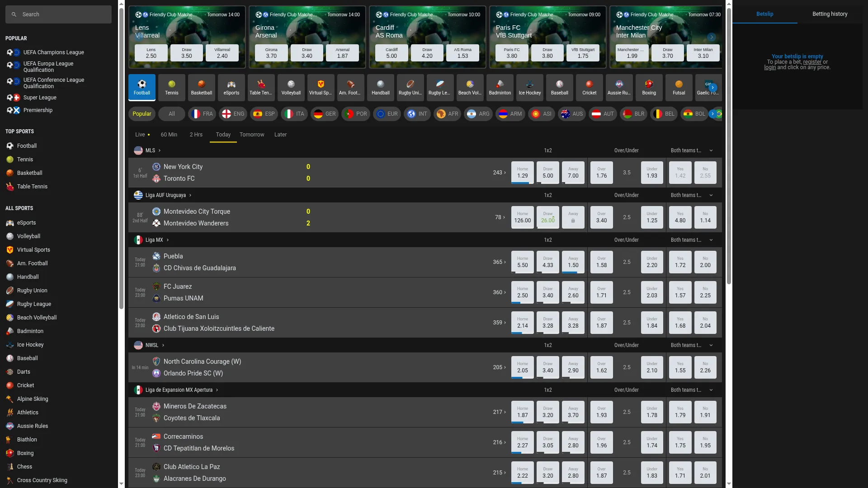Open Super League in Popular list

[40, 98]
